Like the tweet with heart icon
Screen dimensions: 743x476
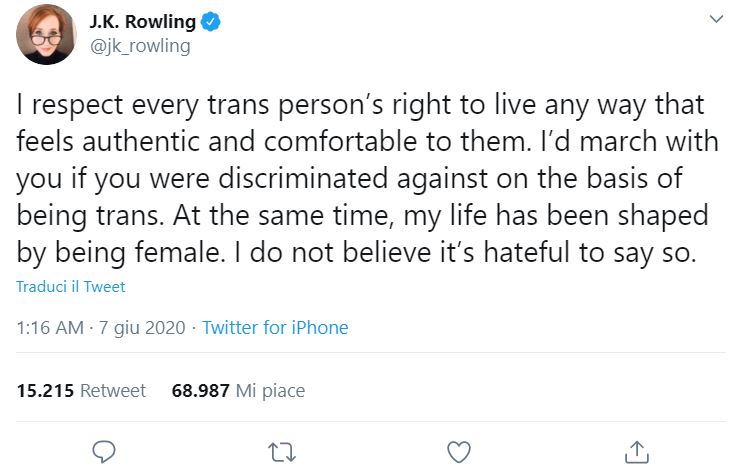point(459,452)
